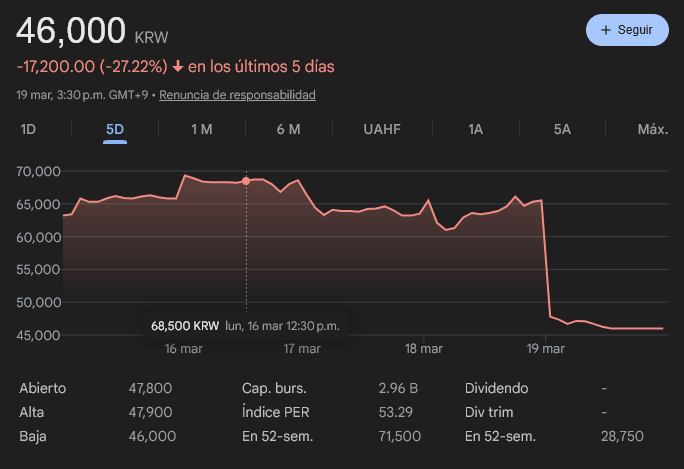Select the 5D time range tab
Screen dimensions: 684x469
[115, 129]
